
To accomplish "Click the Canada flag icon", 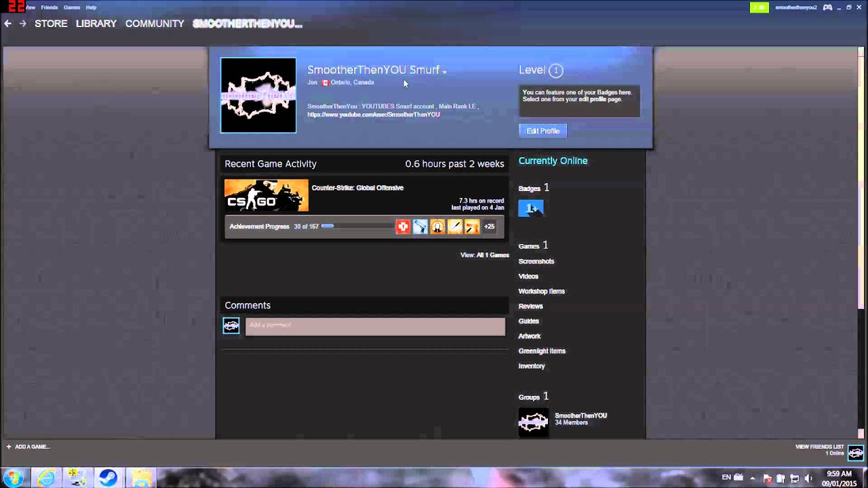I will click(325, 83).
